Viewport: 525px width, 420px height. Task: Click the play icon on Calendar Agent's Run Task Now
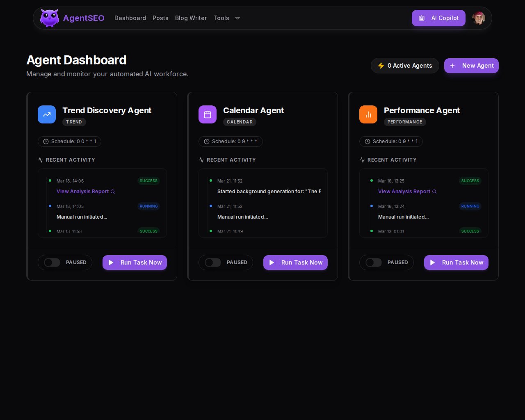[272, 262]
